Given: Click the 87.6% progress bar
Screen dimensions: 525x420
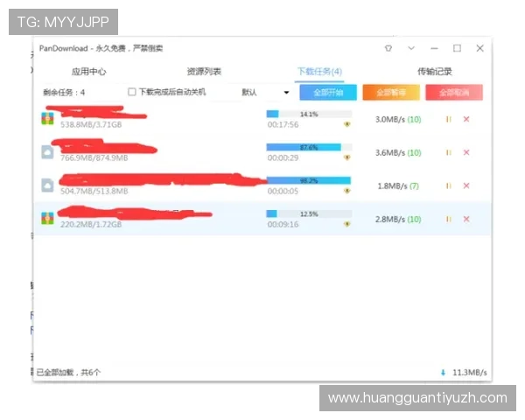Looking at the screenshot, I should pos(309,147).
